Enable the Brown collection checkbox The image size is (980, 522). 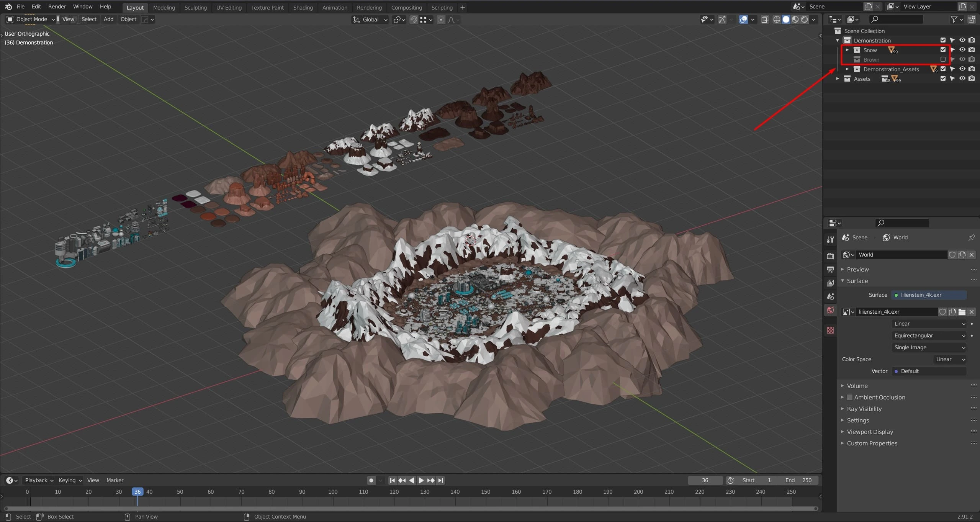(x=943, y=59)
